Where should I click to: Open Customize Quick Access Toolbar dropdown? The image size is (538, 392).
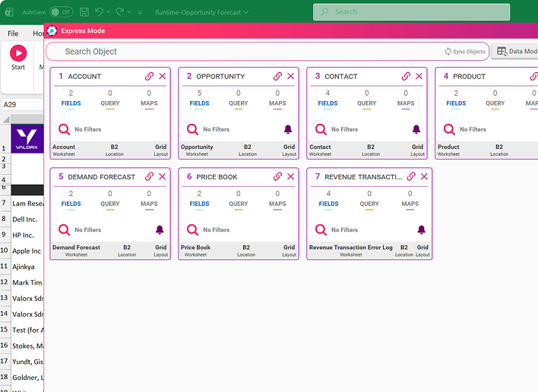click(140, 12)
